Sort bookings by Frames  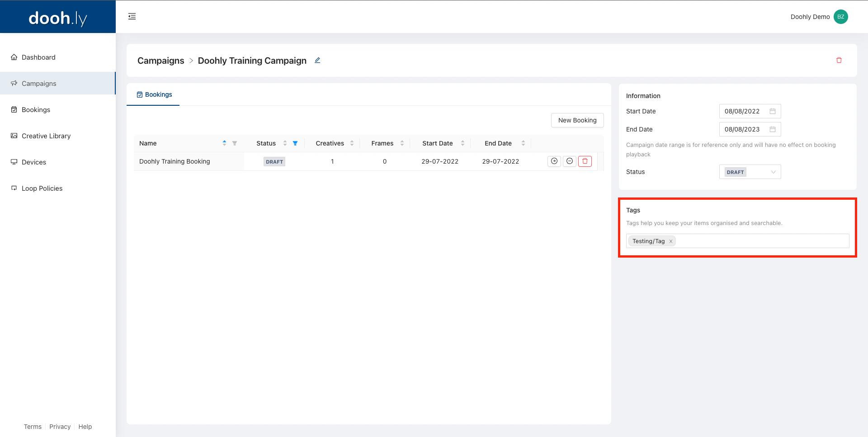pos(402,143)
